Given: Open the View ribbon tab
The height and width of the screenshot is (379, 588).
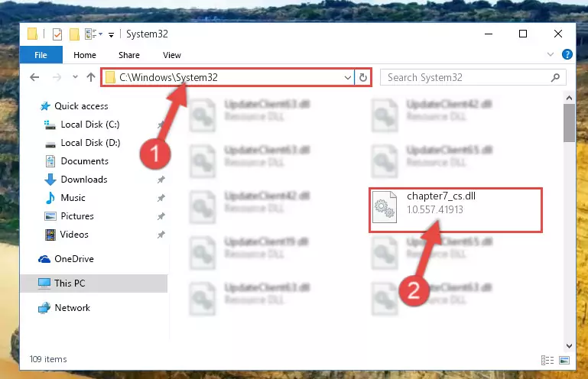Looking at the screenshot, I should 172,55.
